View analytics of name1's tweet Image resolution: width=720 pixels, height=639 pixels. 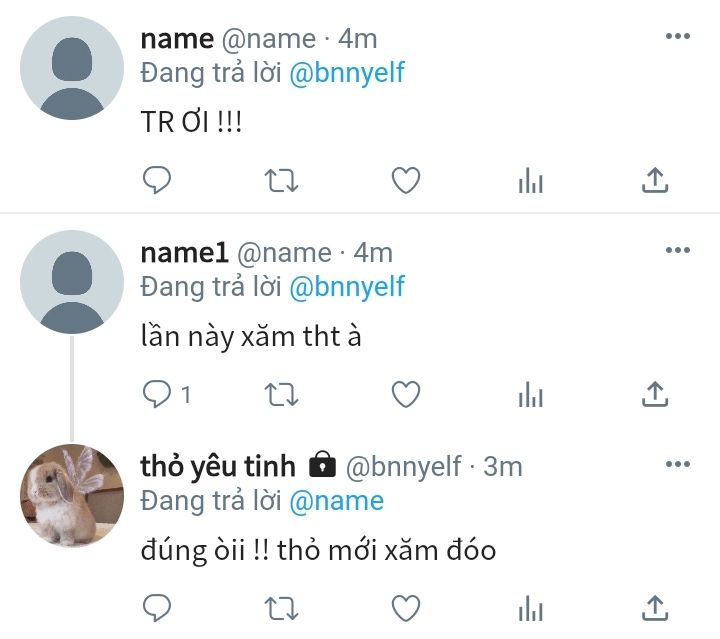(x=531, y=394)
